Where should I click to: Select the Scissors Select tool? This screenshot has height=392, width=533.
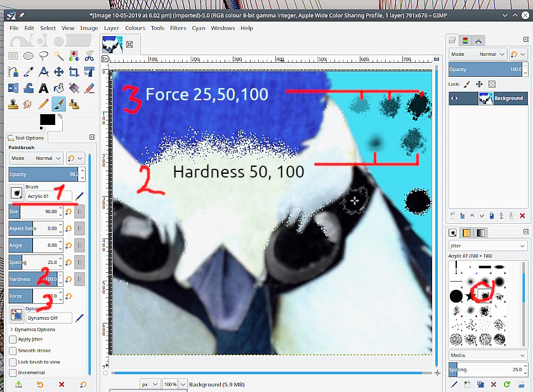tap(89, 56)
